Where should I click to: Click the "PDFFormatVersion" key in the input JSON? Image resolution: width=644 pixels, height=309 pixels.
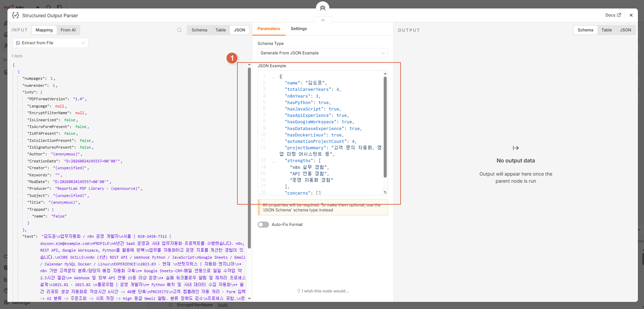(48, 99)
